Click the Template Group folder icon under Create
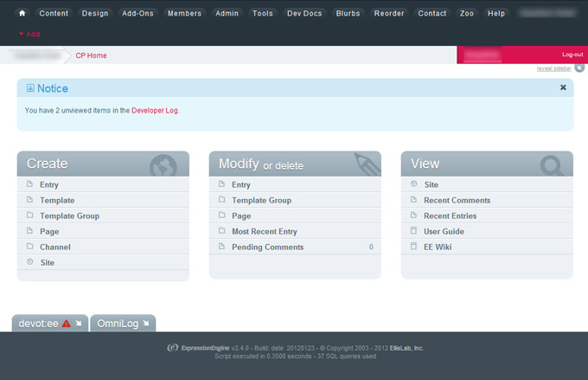The image size is (588, 380). (30, 216)
